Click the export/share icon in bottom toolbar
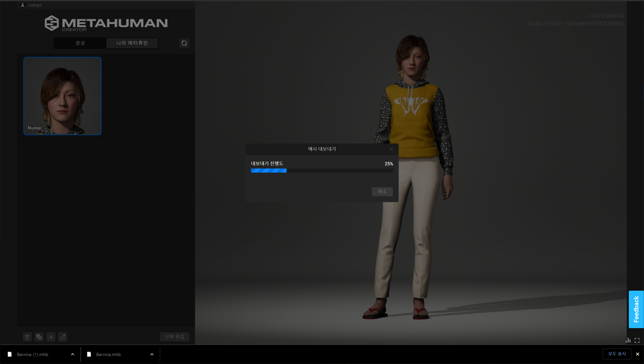Image resolution: width=644 pixels, height=364 pixels. tap(63, 337)
